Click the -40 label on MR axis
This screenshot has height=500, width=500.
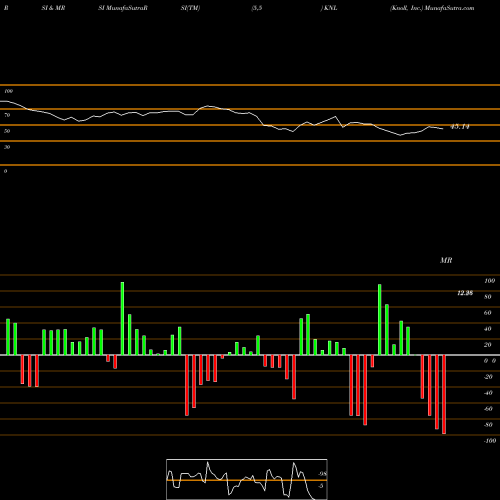coord(488,393)
